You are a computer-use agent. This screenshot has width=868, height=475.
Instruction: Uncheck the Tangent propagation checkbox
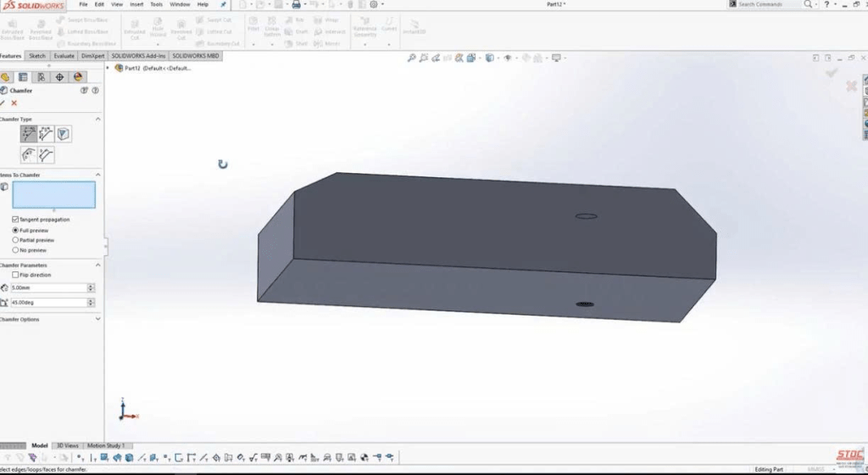(x=15, y=220)
